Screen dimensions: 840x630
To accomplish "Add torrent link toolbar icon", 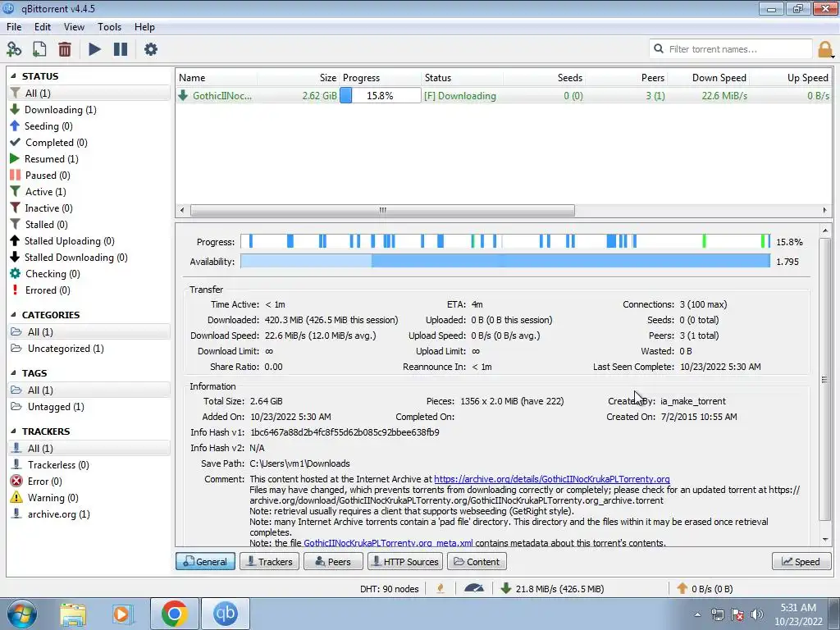I will [x=14, y=49].
